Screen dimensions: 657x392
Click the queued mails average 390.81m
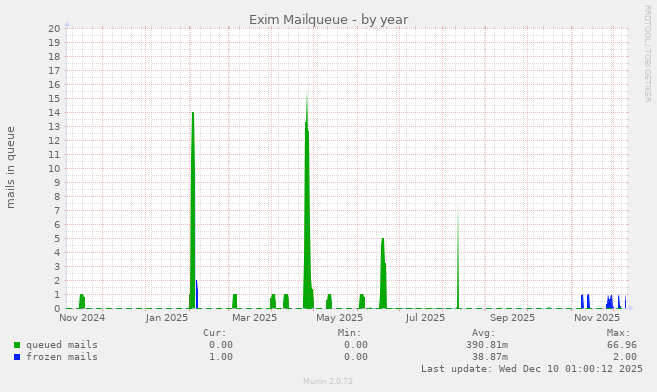[x=487, y=345]
